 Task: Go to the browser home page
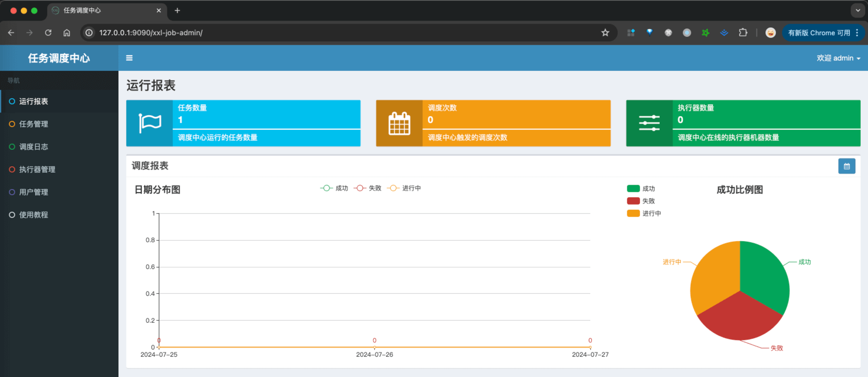(x=67, y=33)
